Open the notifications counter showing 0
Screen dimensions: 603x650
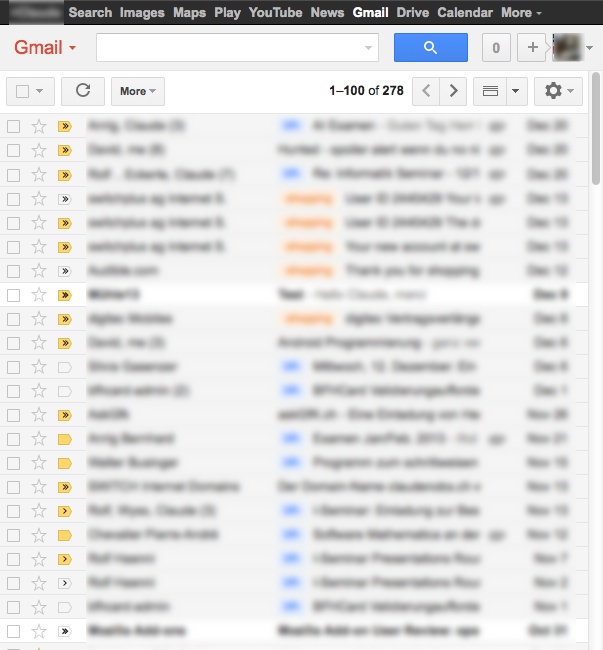point(496,48)
